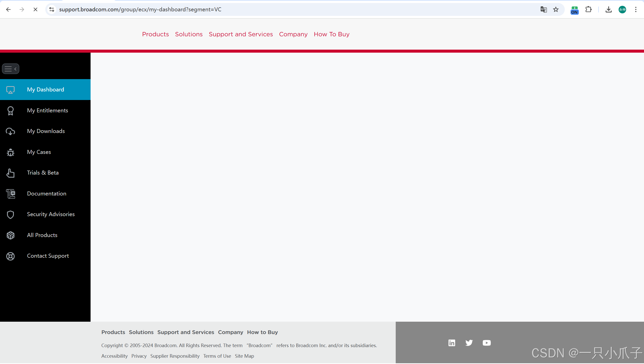Open Terms of Use footer link

(x=217, y=356)
